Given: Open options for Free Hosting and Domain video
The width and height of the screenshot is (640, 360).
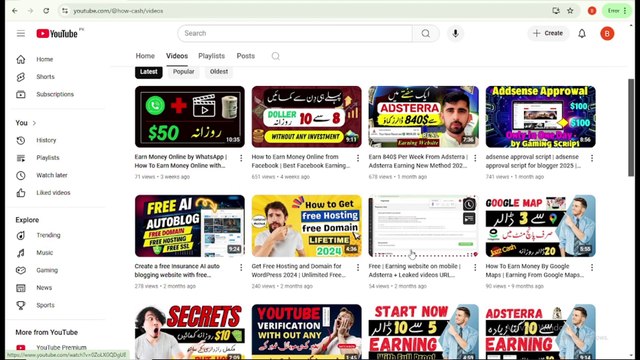Looking at the screenshot, I should [358, 267].
